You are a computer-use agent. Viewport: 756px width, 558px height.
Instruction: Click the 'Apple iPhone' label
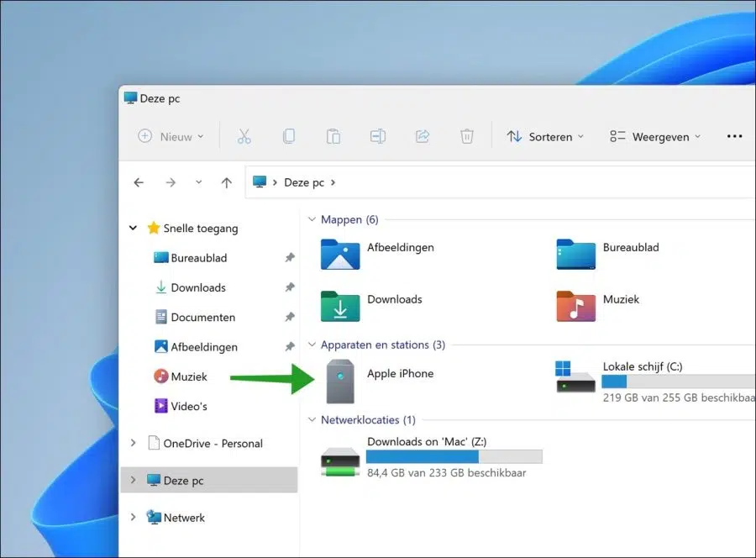point(400,373)
